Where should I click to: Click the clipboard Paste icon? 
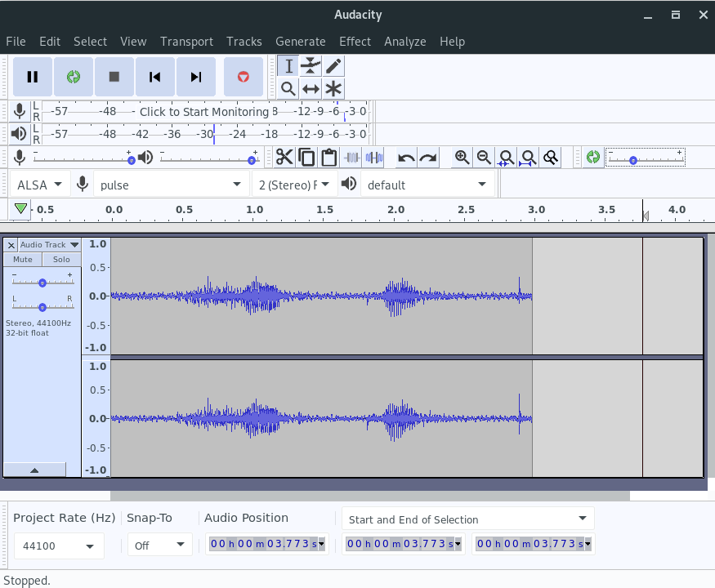tap(328, 158)
